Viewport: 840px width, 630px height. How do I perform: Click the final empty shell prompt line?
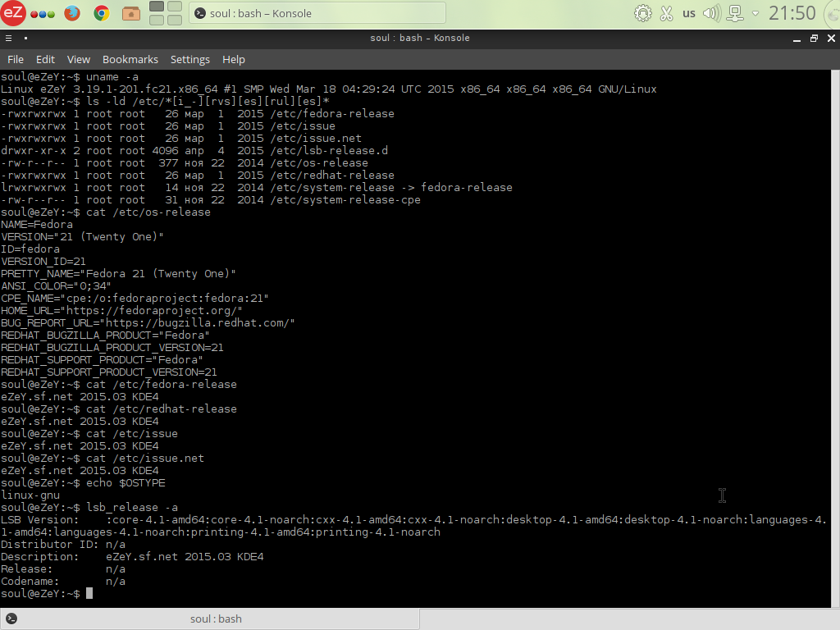tap(47, 594)
